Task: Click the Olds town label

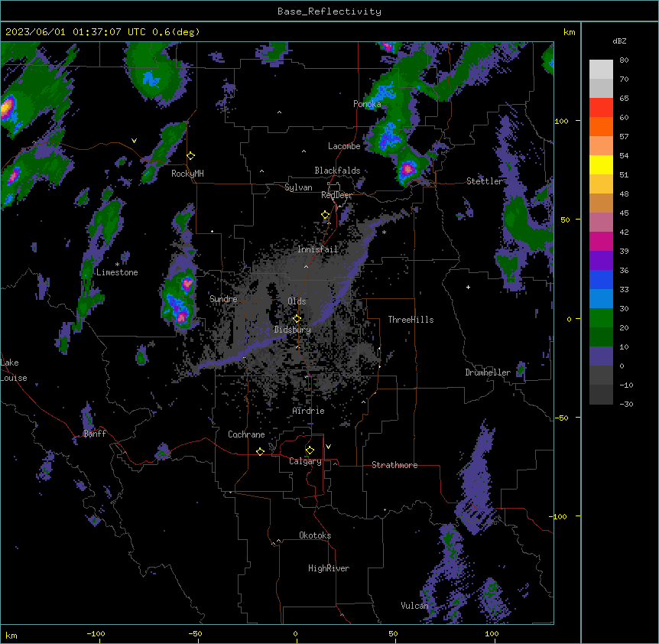Action: tap(297, 301)
